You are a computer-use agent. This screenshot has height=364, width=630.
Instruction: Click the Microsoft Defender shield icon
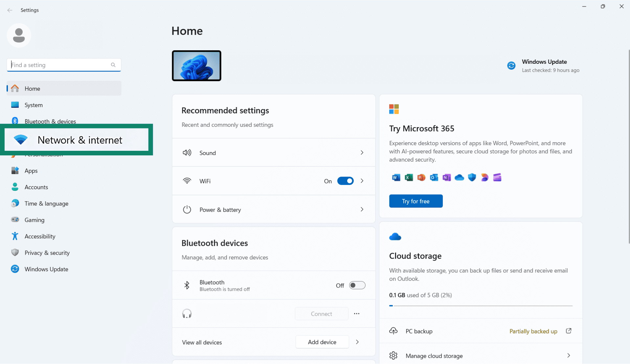(472, 177)
